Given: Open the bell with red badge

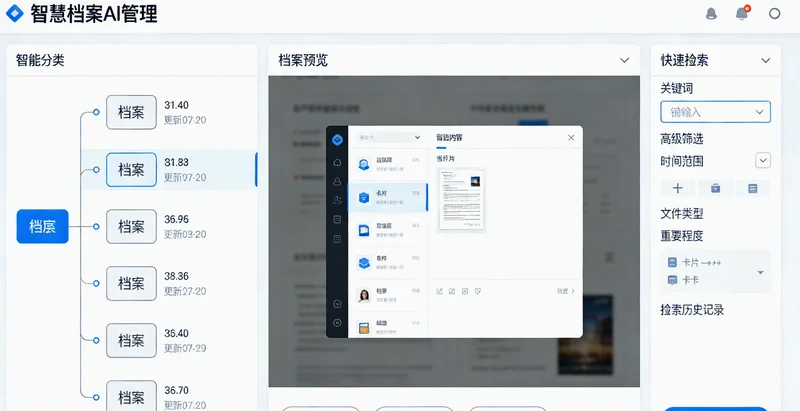Looking at the screenshot, I should click(x=742, y=13).
